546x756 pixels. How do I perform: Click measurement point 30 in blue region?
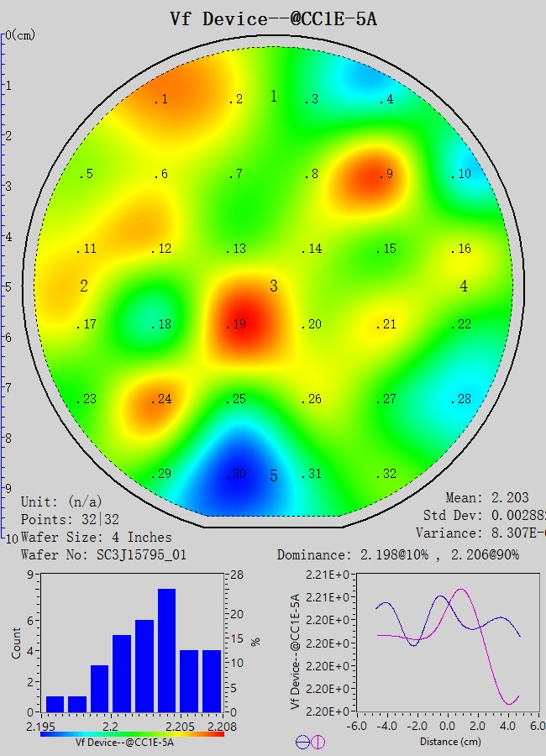coord(238,475)
